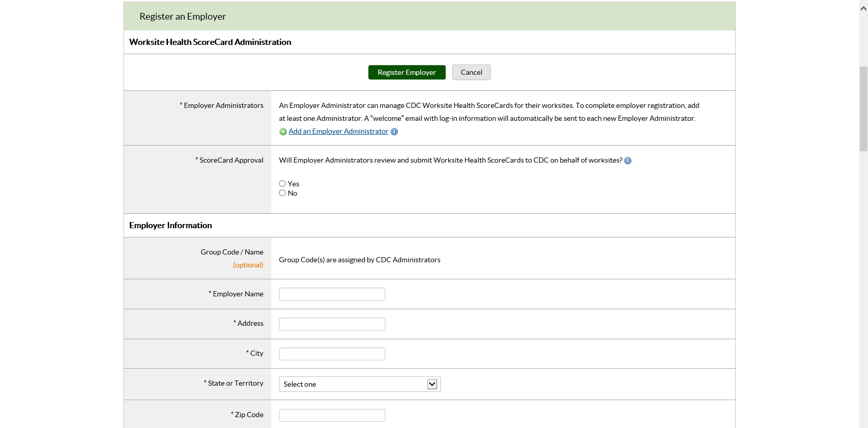Click the Employer Information section heading
The height and width of the screenshot is (428, 868).
(x=171, y=226)
